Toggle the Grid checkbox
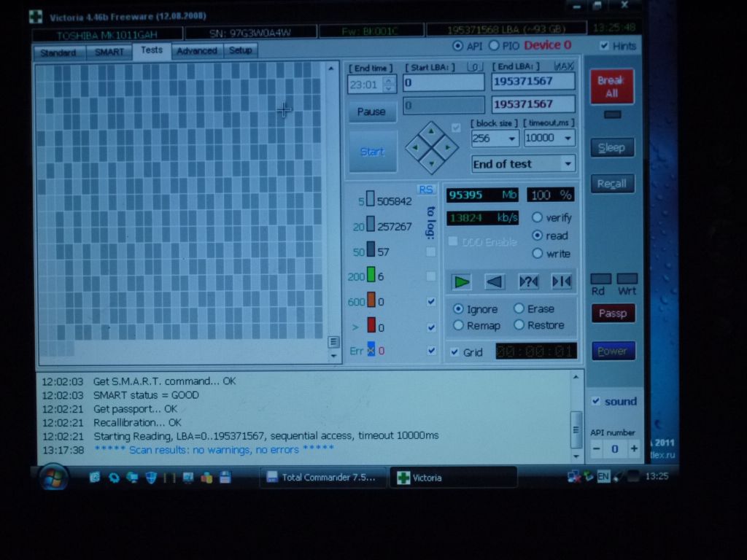Viewport: 747px width, 560px height. click(x=454, y=352)
